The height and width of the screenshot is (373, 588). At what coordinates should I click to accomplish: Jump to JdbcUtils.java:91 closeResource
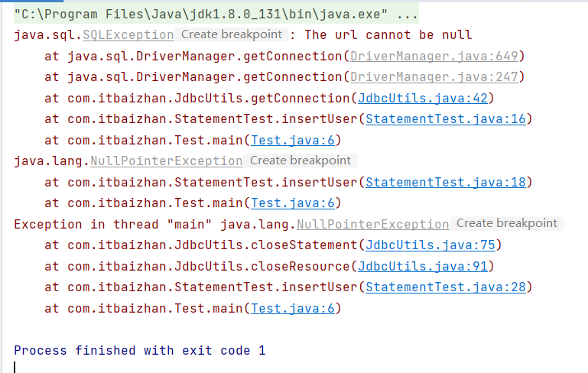click(x=423, y=266)
